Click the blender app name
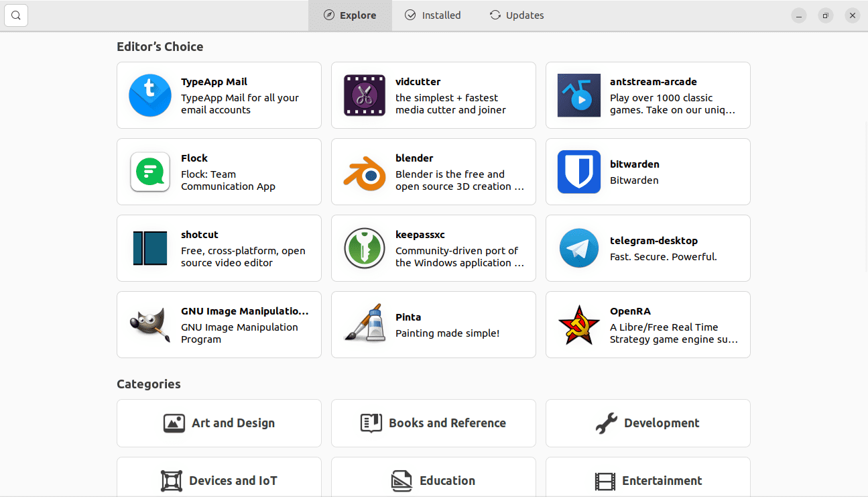The width and height of the screenshot is (868, 497). pyautogui.click(x=414, y=158)
